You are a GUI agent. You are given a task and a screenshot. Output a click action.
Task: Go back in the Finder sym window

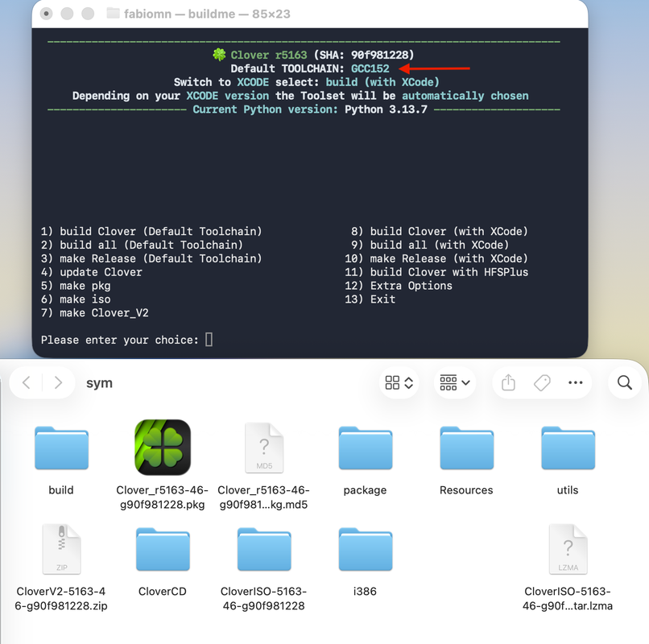click(27, 383)
